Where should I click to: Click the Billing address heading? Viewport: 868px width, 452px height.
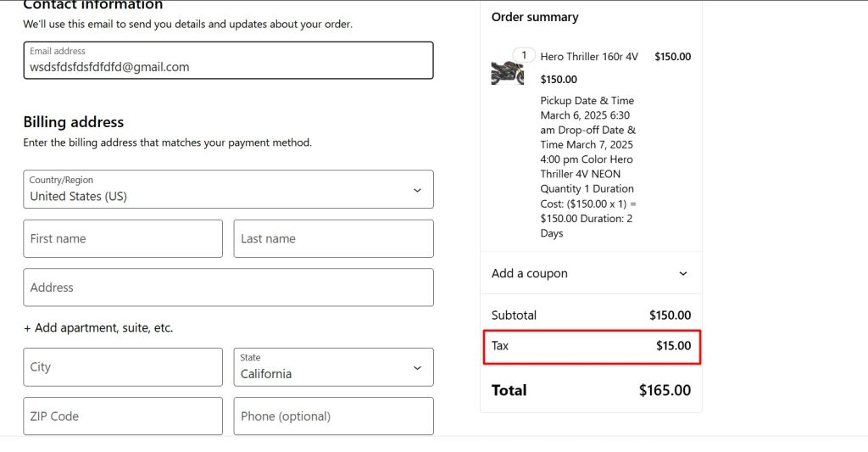74,122
